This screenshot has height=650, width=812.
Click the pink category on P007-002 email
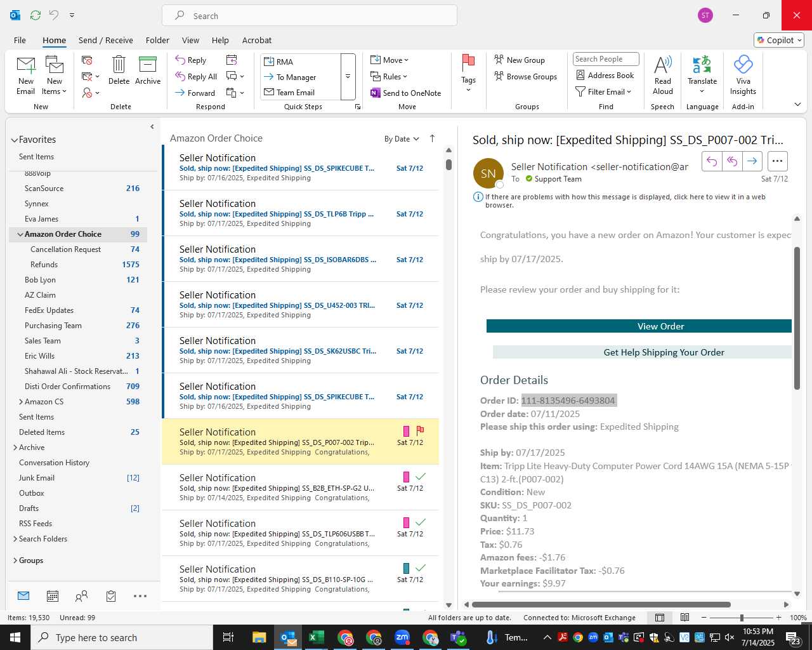[406, 431]
